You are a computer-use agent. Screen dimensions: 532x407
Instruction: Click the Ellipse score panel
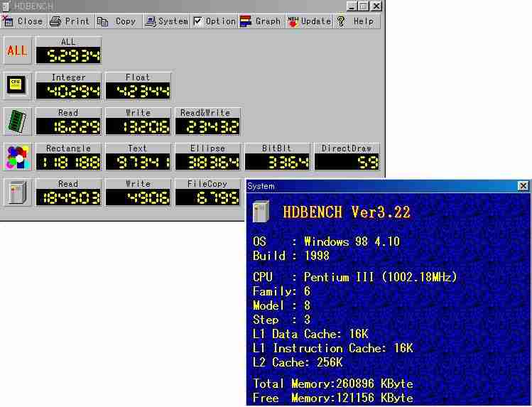[207, 158]
